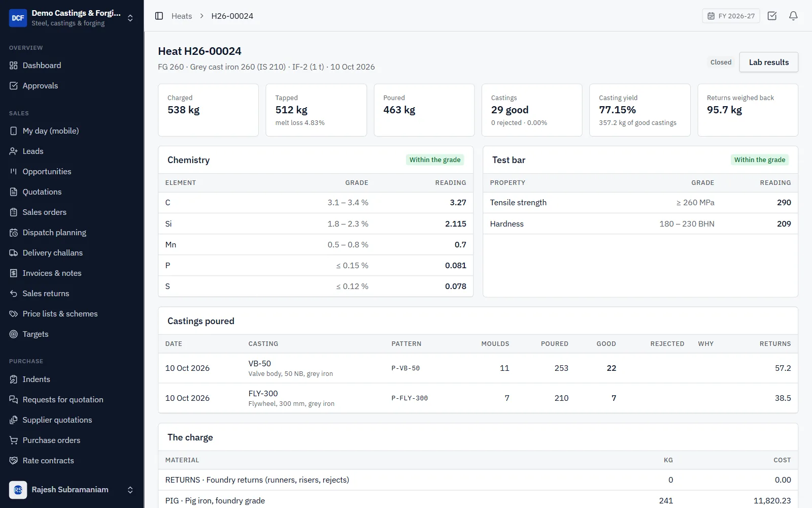Click the Purchase orders cart icon
The image size is (812, 508).
(x=14, y=440)
